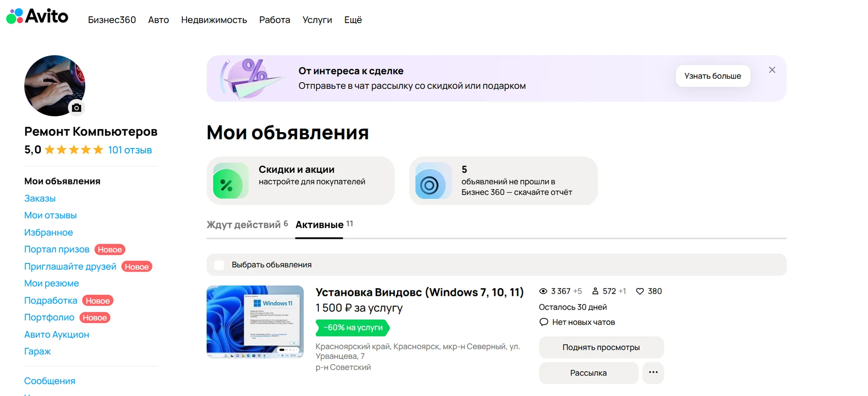The image size is (868, 396).
Task: Click the profile avatar photo
Action: (x=55, y=86)
